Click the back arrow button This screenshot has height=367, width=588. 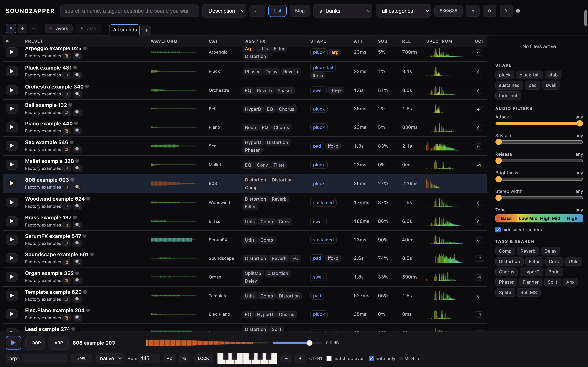[257, 11]
